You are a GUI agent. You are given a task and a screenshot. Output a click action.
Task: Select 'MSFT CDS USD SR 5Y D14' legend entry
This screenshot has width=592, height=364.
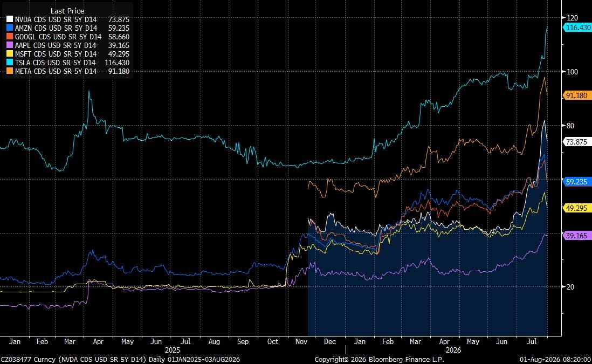click(56, 54)
